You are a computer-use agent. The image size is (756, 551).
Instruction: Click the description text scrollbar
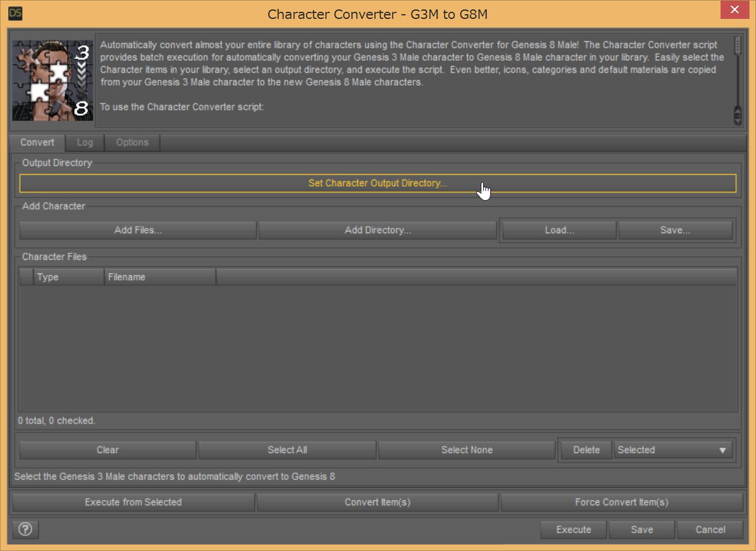(x=738, y=80)
